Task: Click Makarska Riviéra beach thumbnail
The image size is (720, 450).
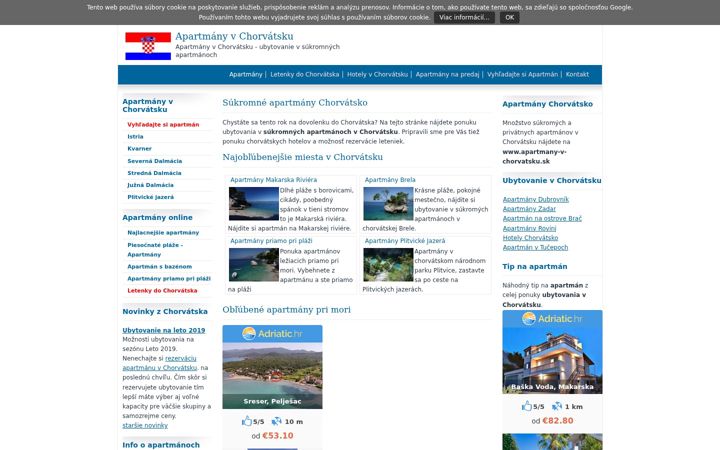Action: 253,204
